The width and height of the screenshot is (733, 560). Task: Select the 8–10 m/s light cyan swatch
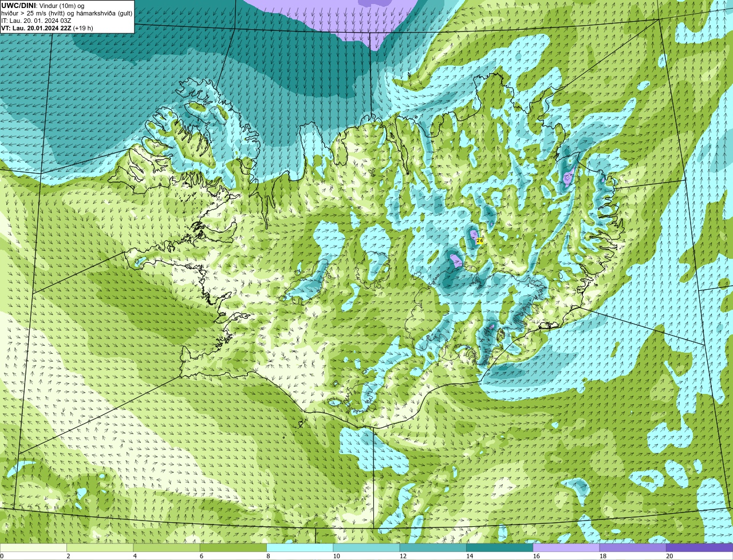click(299, 547)
